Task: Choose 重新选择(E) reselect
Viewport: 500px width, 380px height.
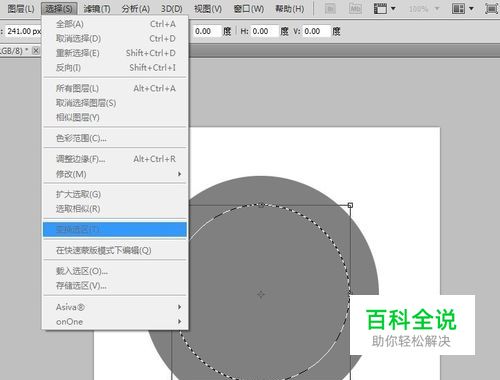Action: click(115, 53)
